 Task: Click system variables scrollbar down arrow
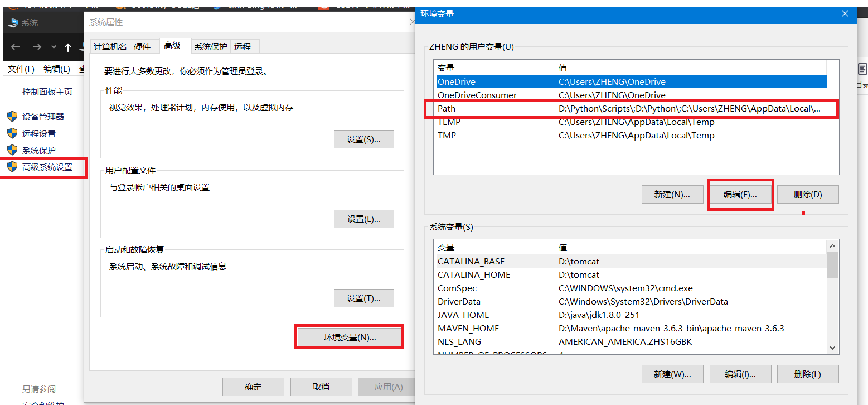(832, 348)
